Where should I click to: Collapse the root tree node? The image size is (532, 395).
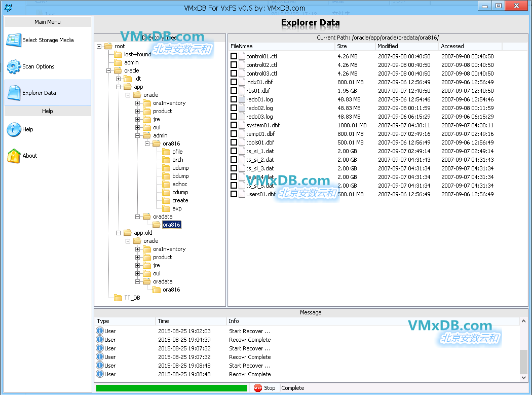99,46
